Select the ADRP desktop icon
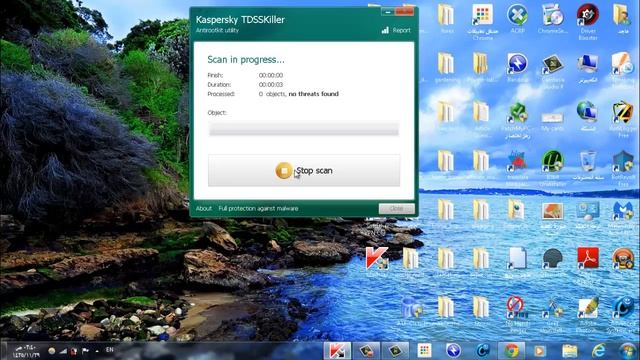The image size is (640, 360). (517, 15)
